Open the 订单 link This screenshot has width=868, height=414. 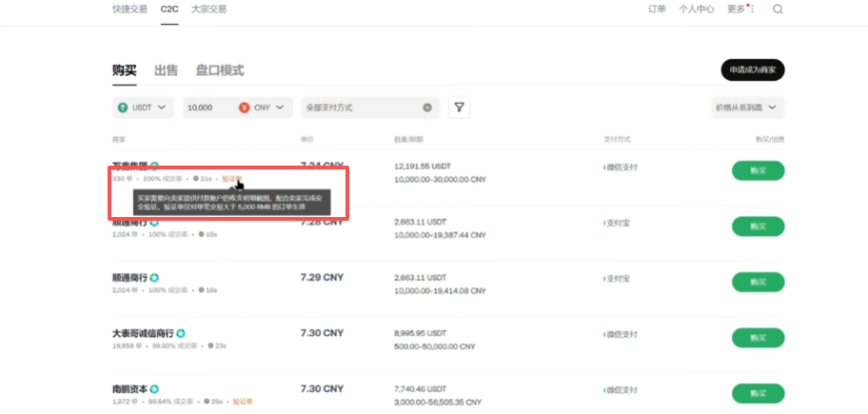657,10
